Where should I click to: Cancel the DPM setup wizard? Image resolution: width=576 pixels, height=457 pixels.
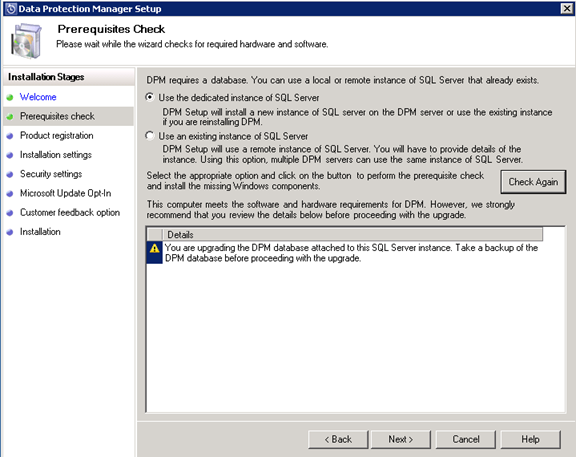[466, 439]
